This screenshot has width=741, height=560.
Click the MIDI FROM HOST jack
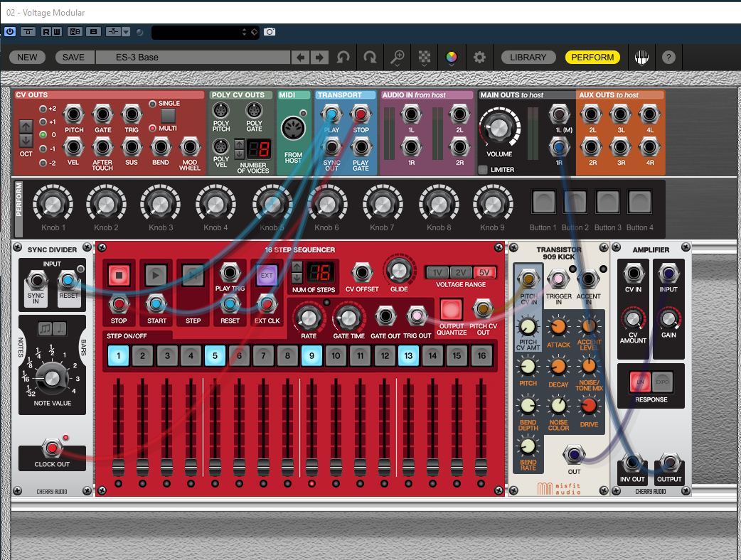pyautogui.click(x=293, y=128)
